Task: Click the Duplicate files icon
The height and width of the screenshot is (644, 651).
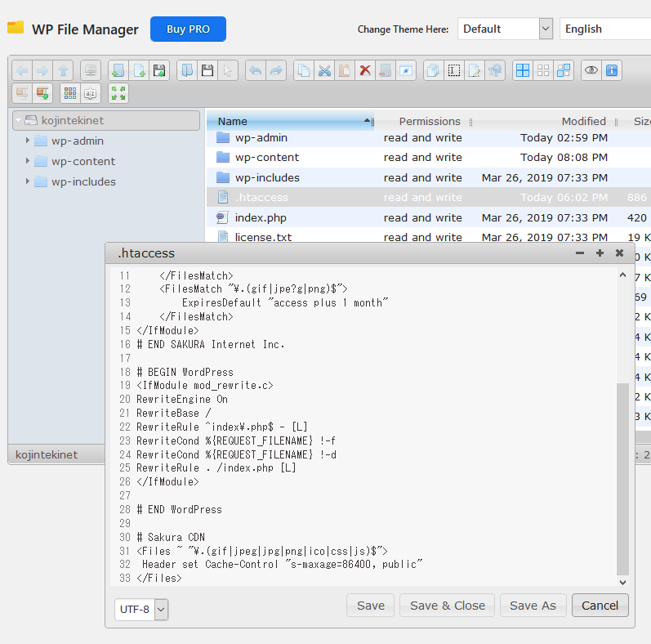Action: pyautogui.click(x=434, y=70)
